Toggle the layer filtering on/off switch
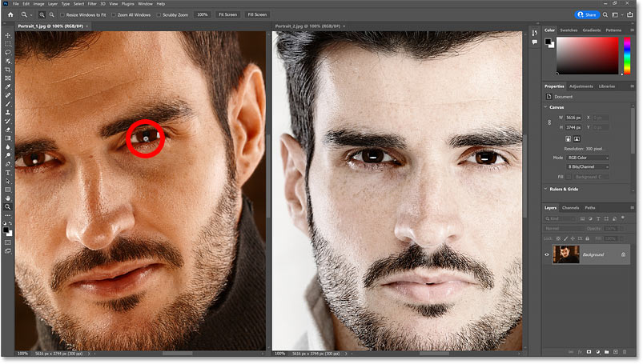Screen dimensions: 643x364 pyautogui.click(x=623, y=218)
